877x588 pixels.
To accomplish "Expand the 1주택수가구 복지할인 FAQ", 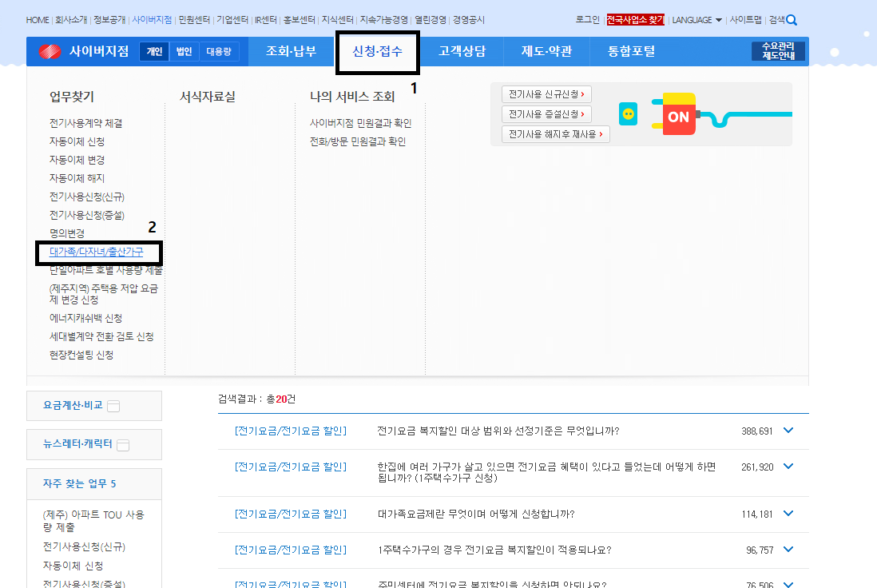I will (x=788, y=550).
